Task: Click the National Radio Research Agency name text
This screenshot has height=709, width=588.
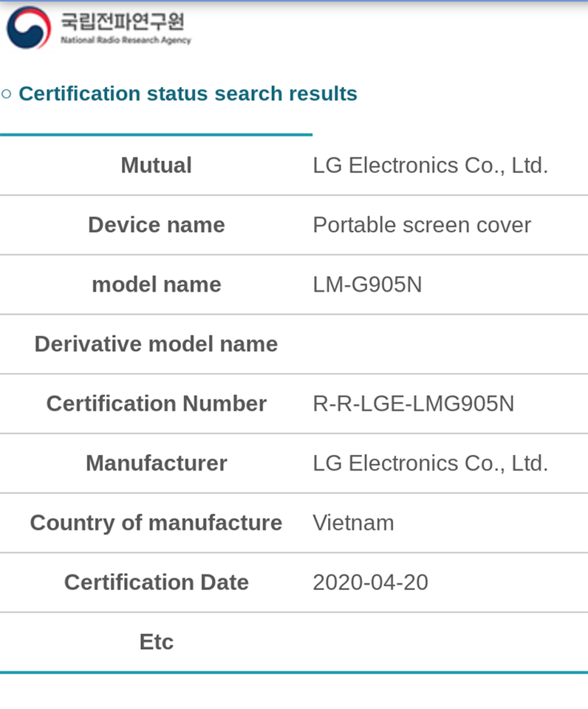Action: coord(126,27)
